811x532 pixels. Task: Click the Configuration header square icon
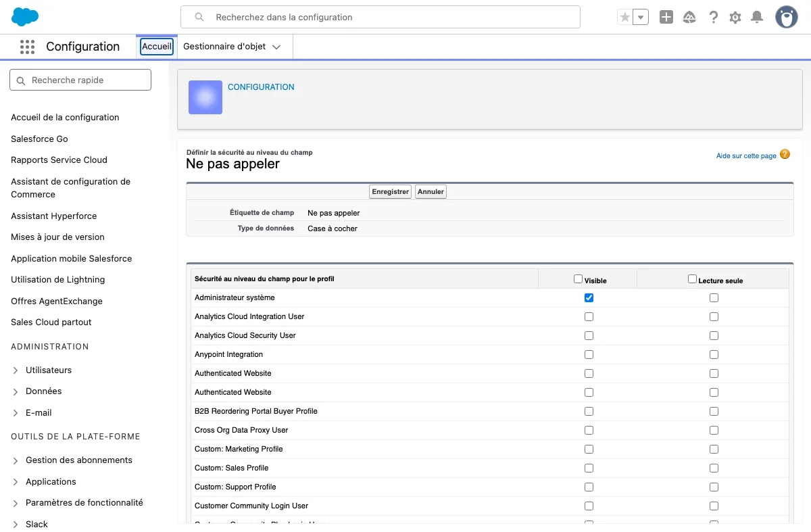coord(205,97)
